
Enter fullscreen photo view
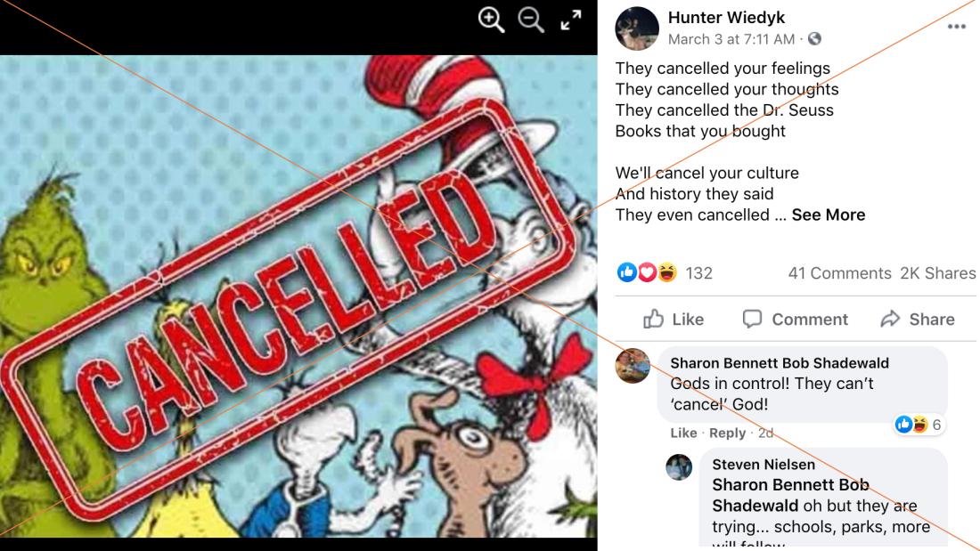click(570, 20)
